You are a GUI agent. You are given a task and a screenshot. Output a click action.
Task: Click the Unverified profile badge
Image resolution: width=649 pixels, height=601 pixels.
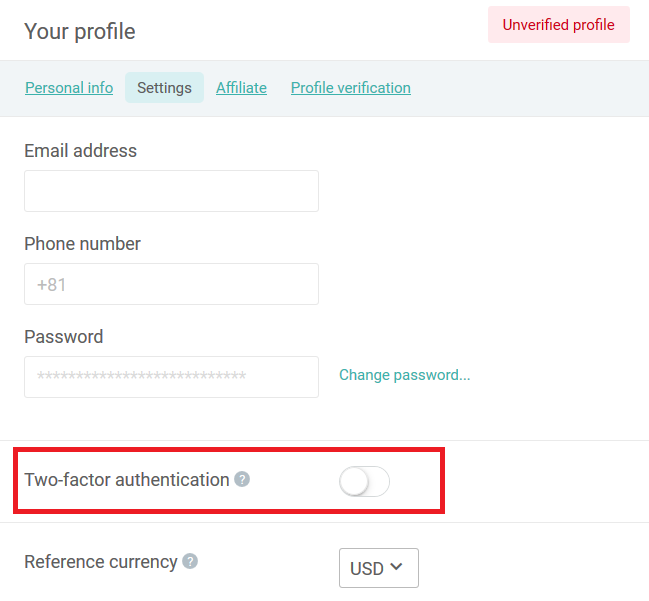pos(558,25)
